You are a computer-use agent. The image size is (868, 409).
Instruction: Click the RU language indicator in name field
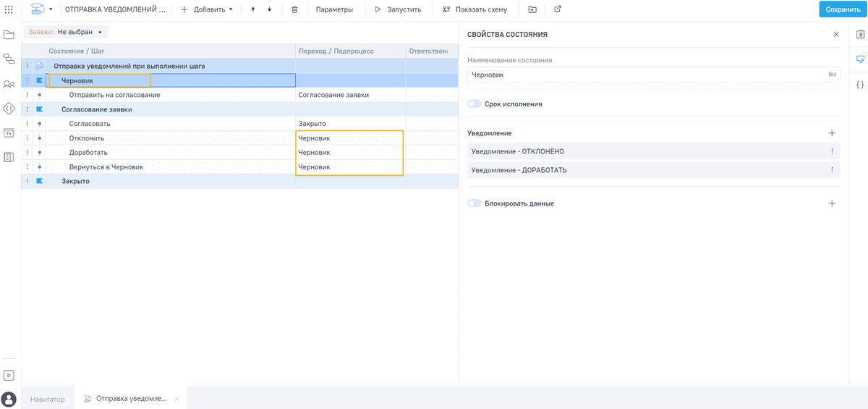[x=832, y=75]
